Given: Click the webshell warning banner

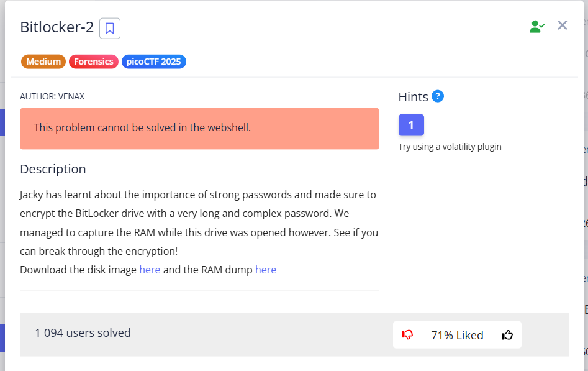Looking at the screenshot, I should (199, 128).
